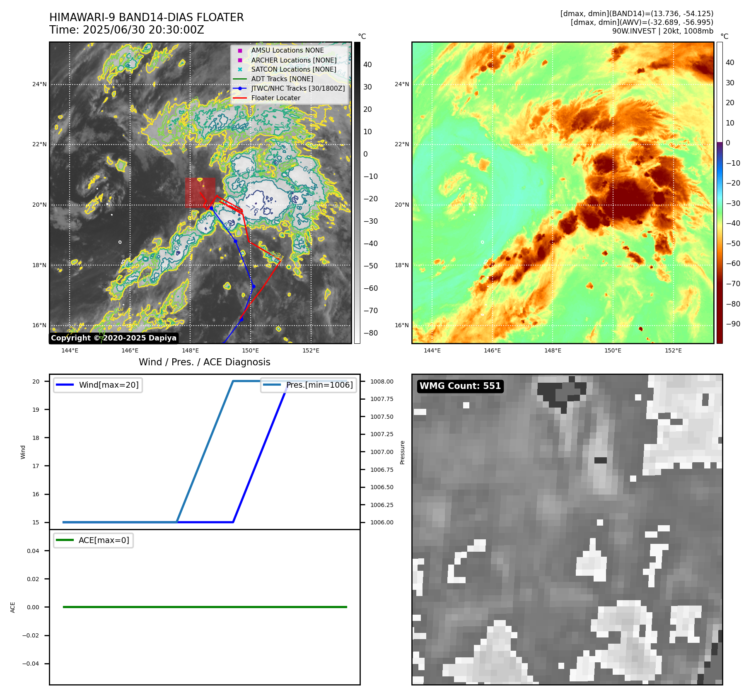Click the grayscale temperature colorbar
Viewport: 751px width, 700px height.
(357, 193)
